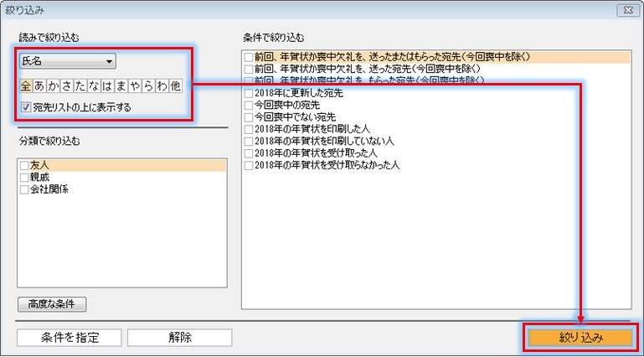This screenshot has height=357, width=644.
Task: Close the 絞り込み dialog window
Action: [628, 10]
